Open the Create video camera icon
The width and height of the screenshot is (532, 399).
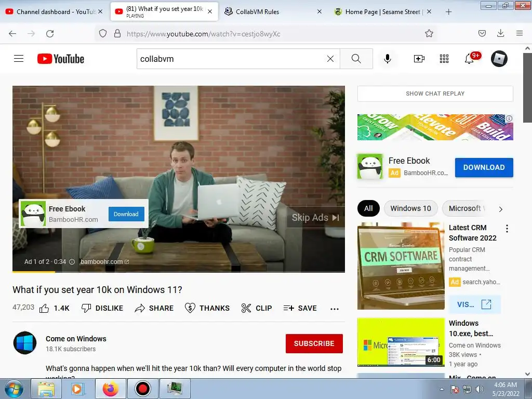419,59
